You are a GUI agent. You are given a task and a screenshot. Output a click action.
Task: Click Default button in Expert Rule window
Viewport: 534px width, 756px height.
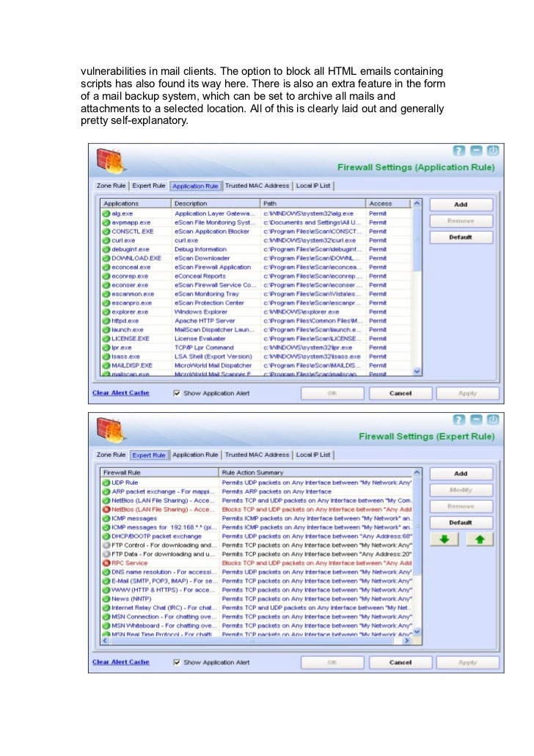pos(461,523)
